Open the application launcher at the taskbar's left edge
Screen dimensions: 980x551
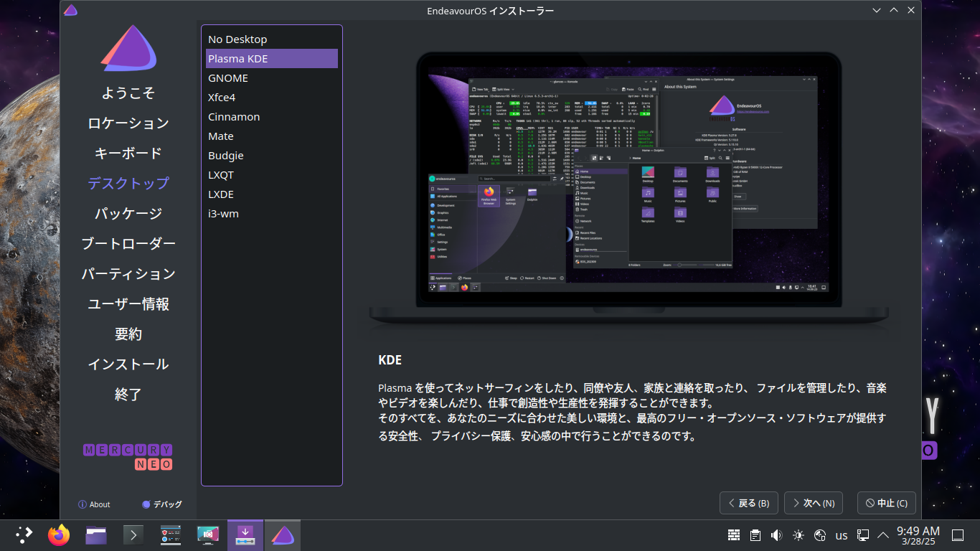pos(23,534)
